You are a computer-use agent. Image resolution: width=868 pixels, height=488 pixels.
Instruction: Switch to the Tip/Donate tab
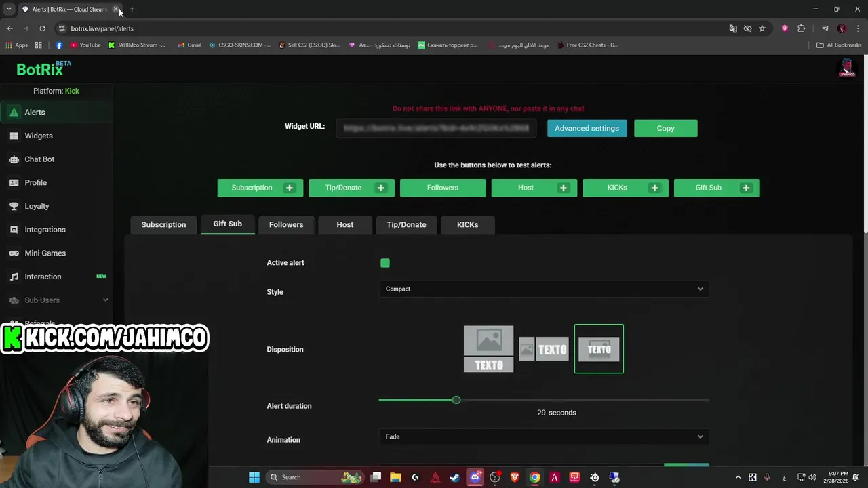coord(406,224)
